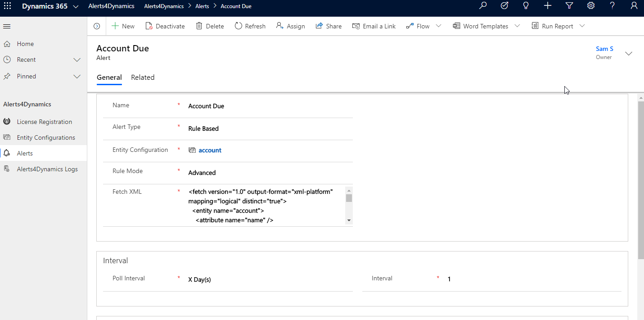Click Run Report command
Image resolution: width=644 pixels, height=320 pixels.
coord(553,26)
